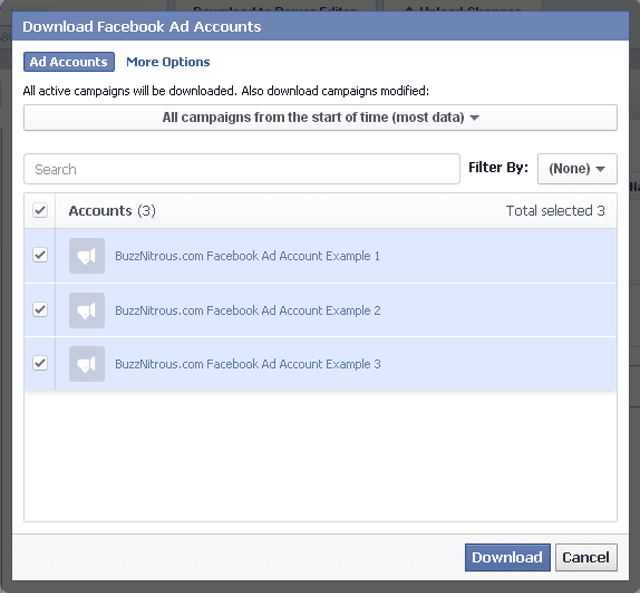The height and width of the screenshot is (593, 640).
Task: Open BuzzNitrous.com Ad Account Example 1 link
Action: [247, 256]
